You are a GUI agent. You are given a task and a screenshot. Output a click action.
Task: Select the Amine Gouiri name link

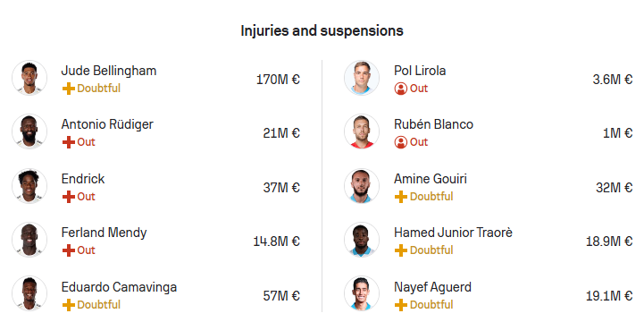(431, 179)
